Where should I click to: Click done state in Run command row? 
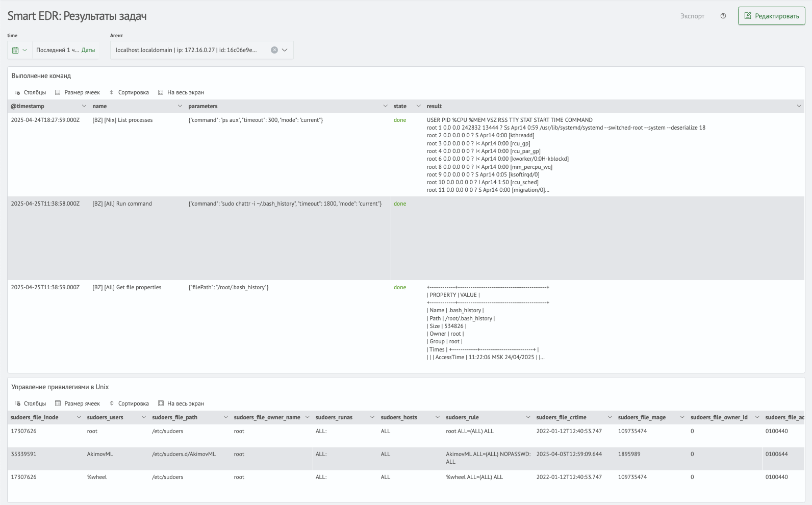400,204
